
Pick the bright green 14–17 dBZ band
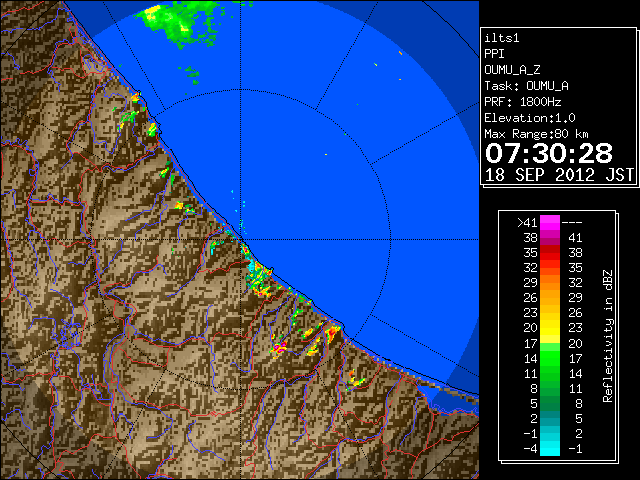[550, 358]
